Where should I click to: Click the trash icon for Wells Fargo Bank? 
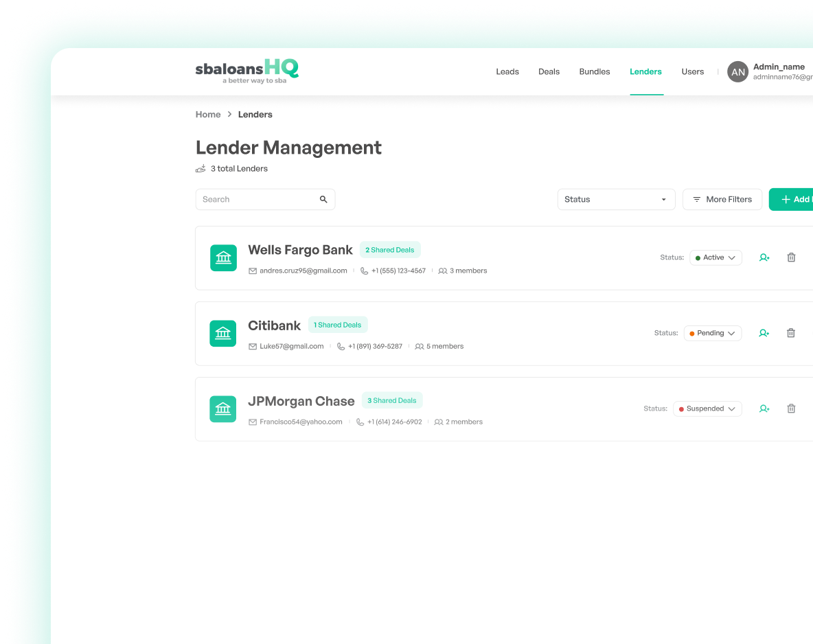(791, 257)
